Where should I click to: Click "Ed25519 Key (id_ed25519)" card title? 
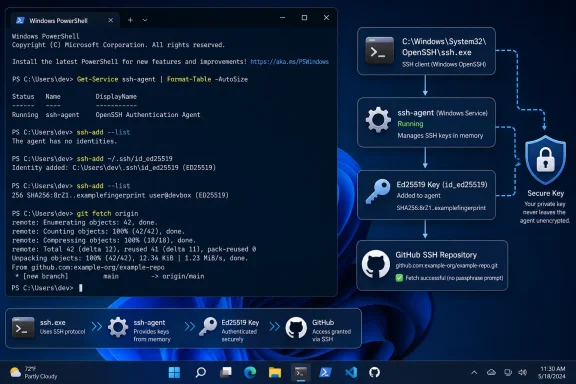(x=442, y=184)
